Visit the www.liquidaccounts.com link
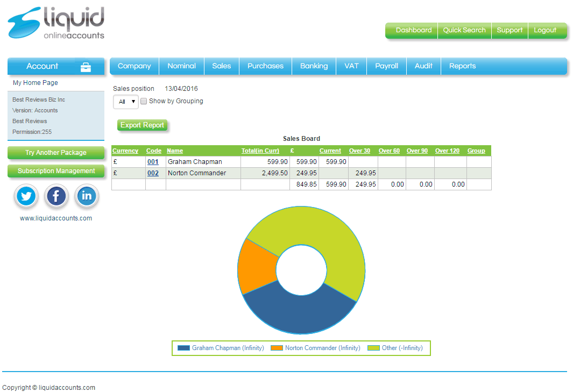The height and width of the screenshot is (392, 573). pyautogui.click(x=56, y=218)
